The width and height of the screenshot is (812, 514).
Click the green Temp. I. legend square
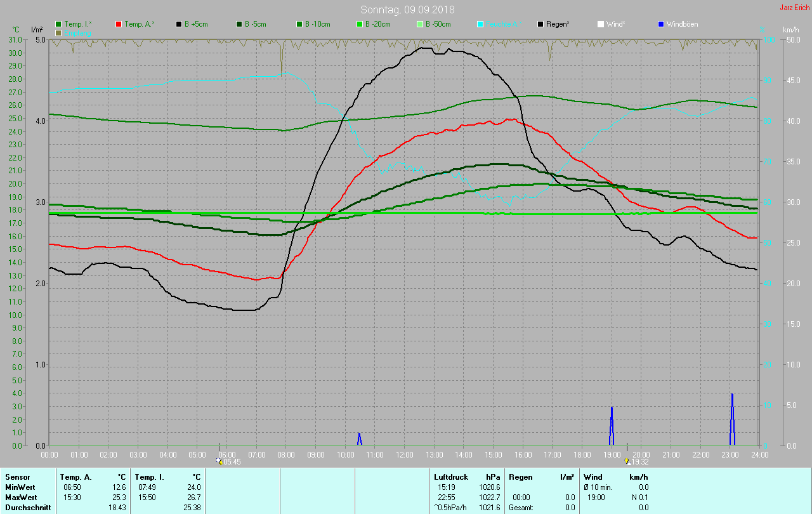58,24
